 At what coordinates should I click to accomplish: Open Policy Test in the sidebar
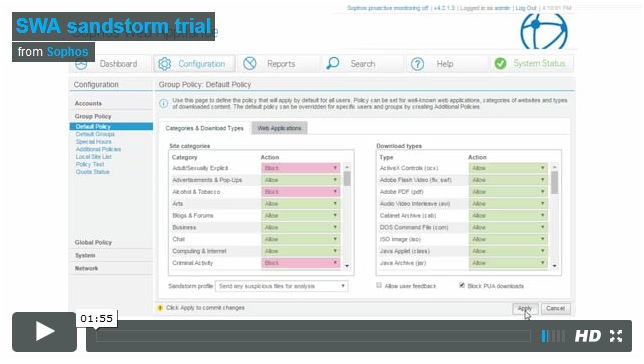pos(90,164)
